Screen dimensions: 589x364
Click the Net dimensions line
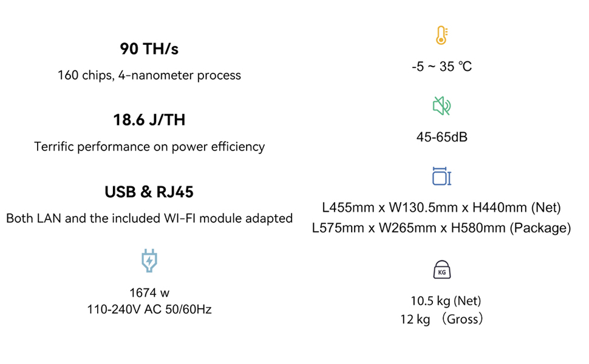point(441,208)
